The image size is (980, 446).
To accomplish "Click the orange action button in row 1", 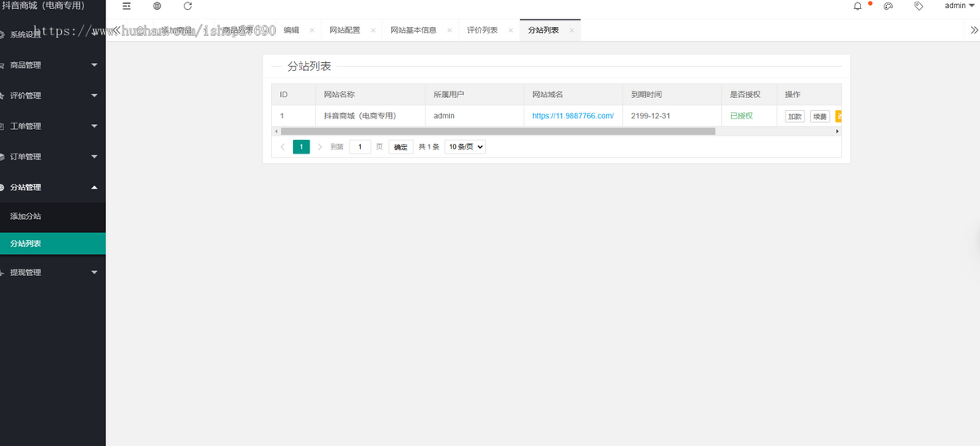I will 838,117.
